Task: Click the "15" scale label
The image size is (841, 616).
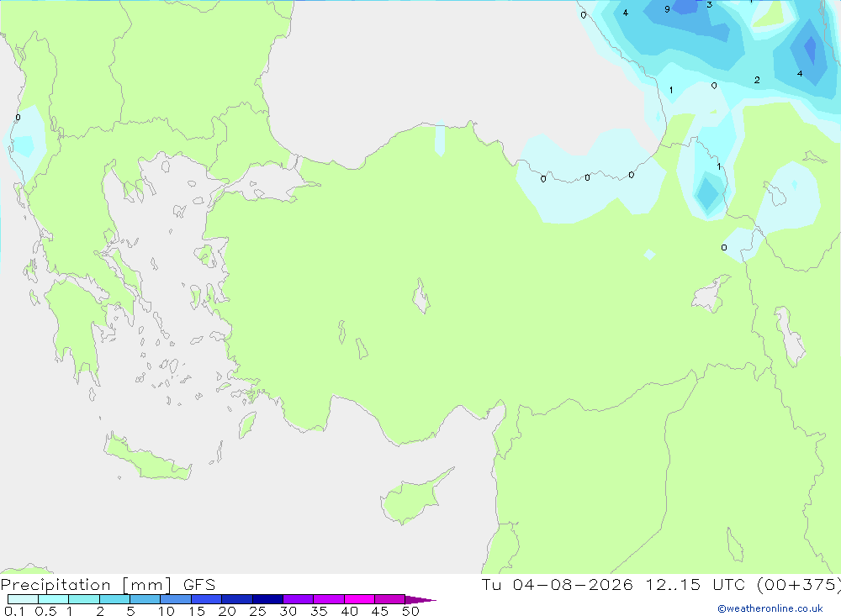Action: [197, 611]
